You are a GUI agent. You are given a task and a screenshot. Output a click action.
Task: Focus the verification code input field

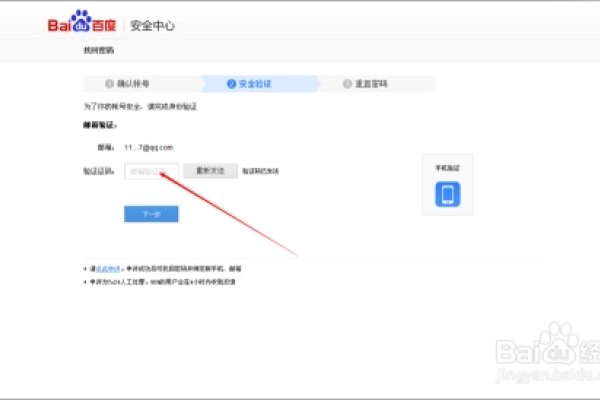pos(151,171)
